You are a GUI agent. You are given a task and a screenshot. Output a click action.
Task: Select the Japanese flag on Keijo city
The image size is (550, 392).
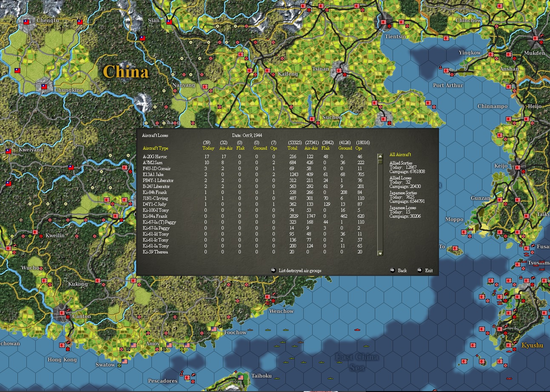coord(518,168)
